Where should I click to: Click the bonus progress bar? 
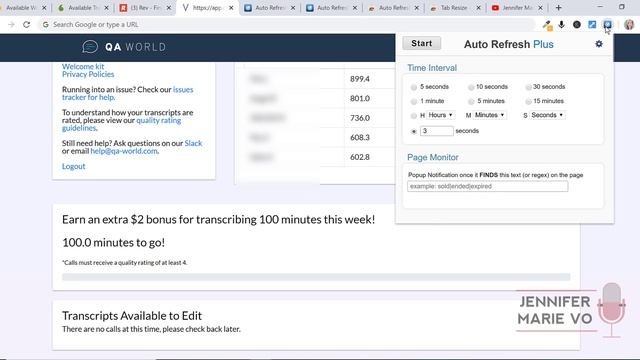(316, 277)
